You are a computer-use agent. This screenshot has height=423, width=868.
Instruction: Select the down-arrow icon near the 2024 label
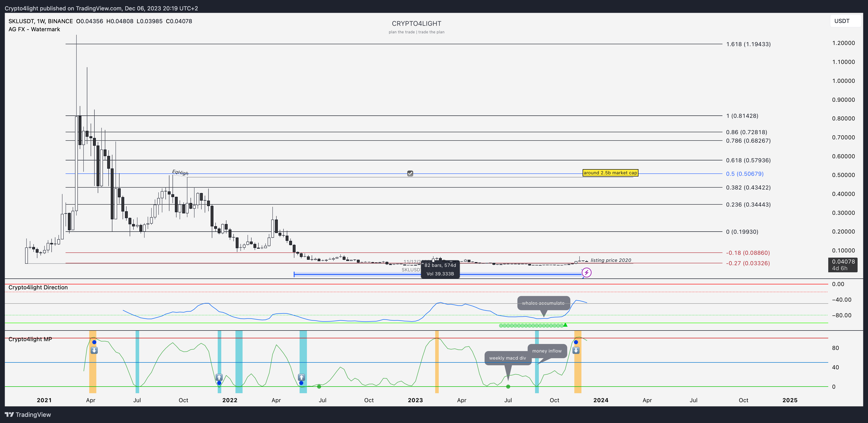click(x=576, y=351)
